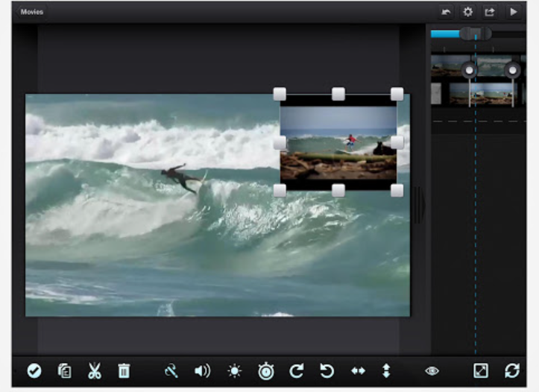Image resolution: width=539 pixels, height=392 pixels.
Task: Open the settings gear
Action: (467, 12)
